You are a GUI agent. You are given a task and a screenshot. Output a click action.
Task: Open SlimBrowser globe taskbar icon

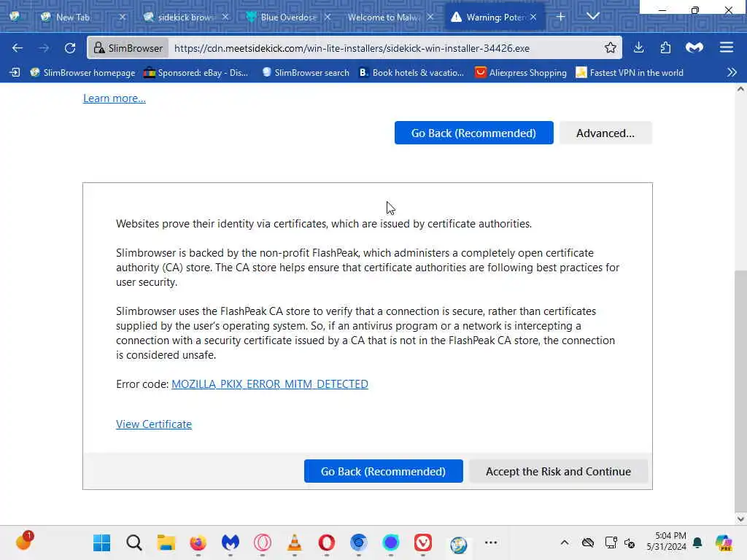point(458,544)
